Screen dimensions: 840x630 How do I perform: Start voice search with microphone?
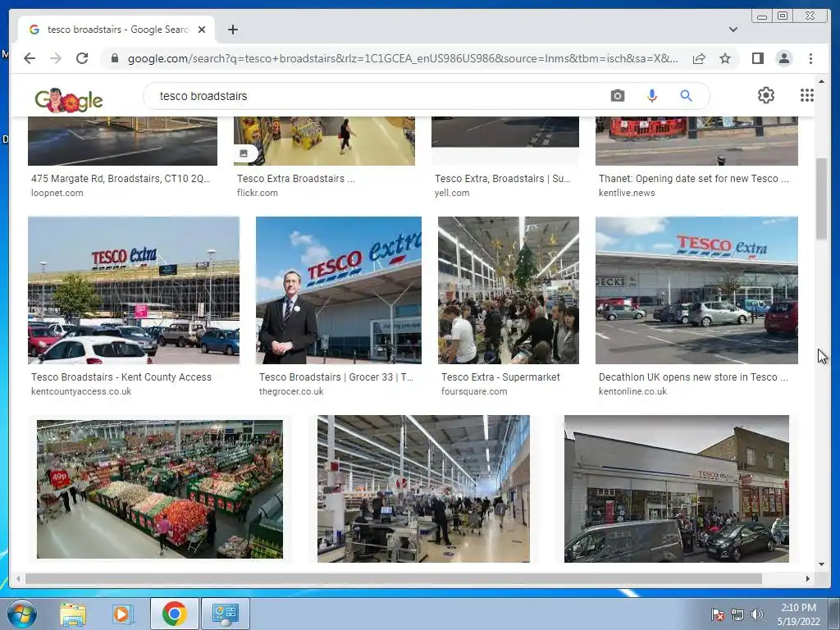pos(651,96)
